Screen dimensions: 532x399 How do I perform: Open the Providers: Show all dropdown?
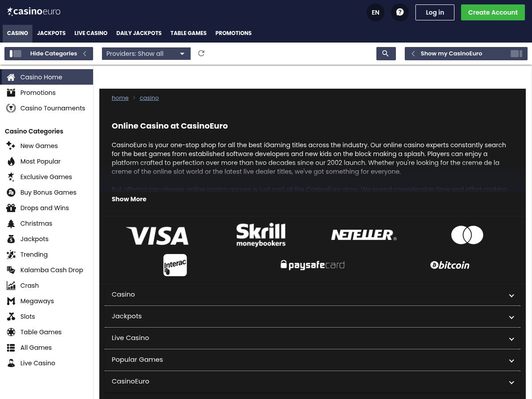(x=146, y=54)
